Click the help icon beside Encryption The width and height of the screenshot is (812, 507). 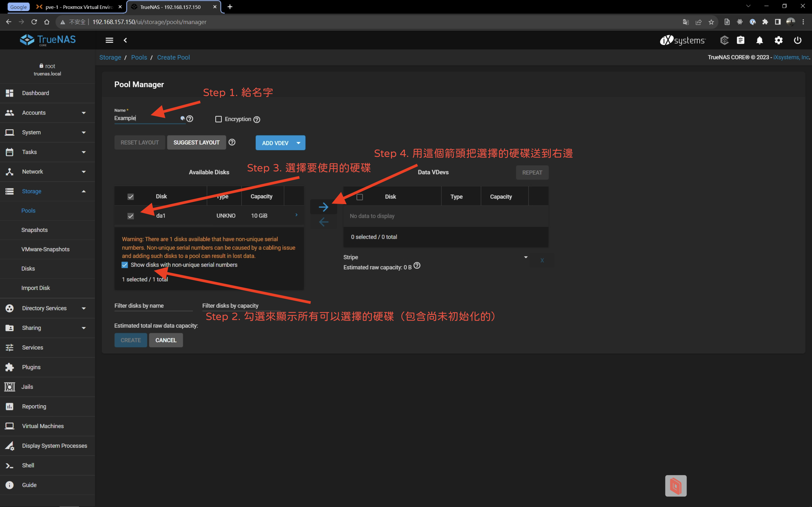(x=257, y=119)
